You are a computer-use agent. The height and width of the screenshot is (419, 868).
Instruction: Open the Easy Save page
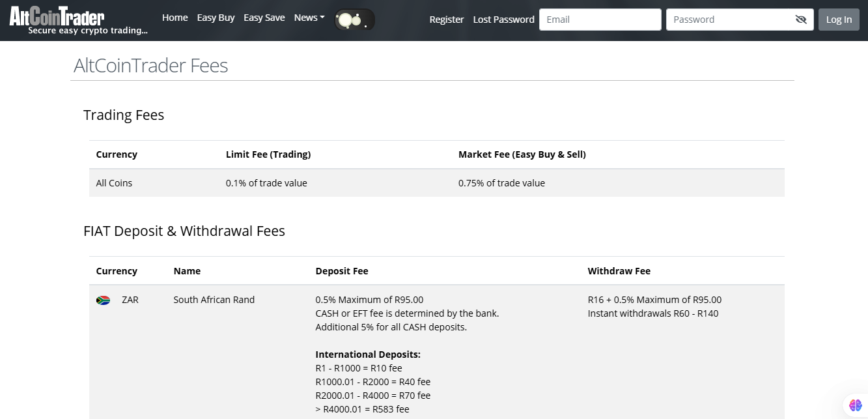[264, 18]
